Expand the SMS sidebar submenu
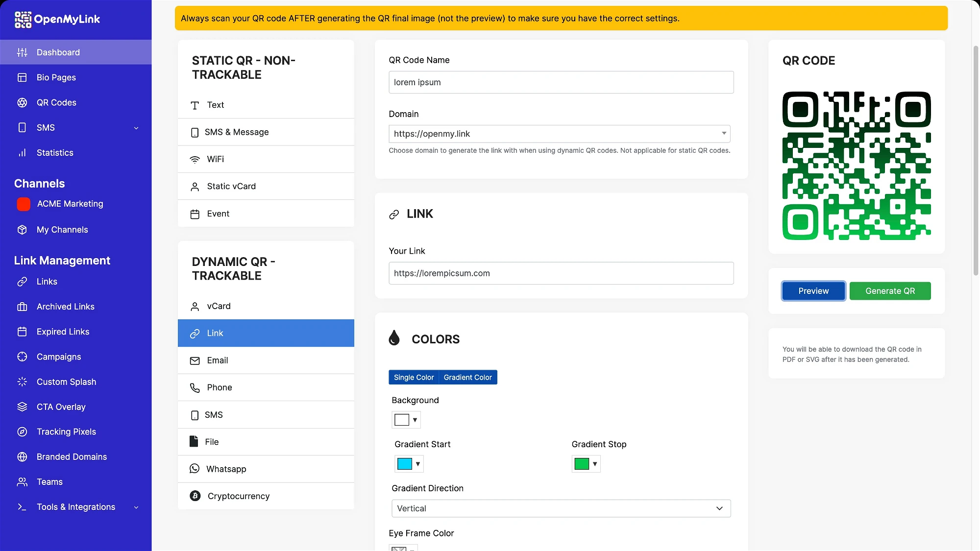The image size is (980, 551). tap(136, 128)
